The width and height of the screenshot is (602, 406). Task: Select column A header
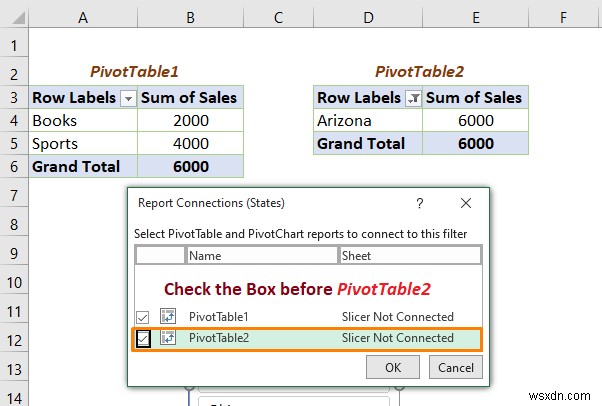pyautogui.click(x=83, y=17)
